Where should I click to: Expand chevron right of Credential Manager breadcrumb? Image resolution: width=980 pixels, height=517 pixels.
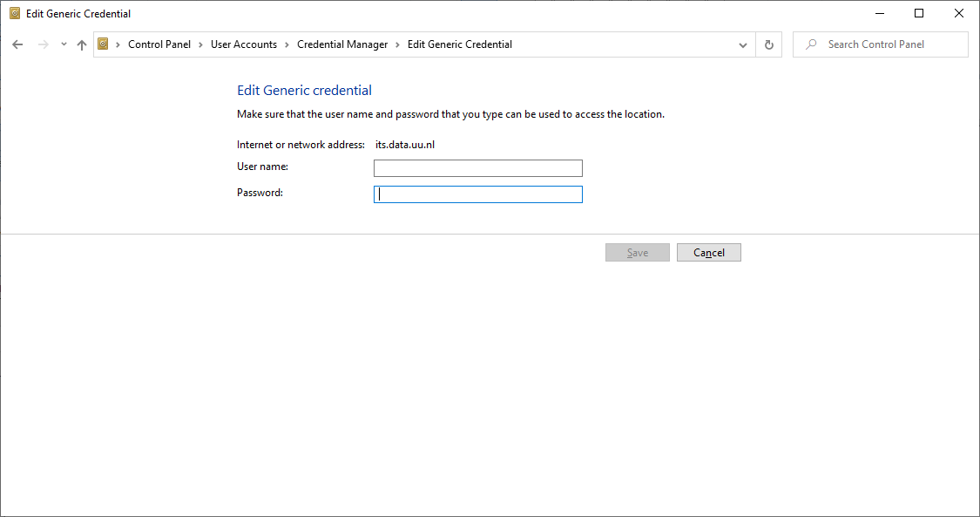(397, 44)
